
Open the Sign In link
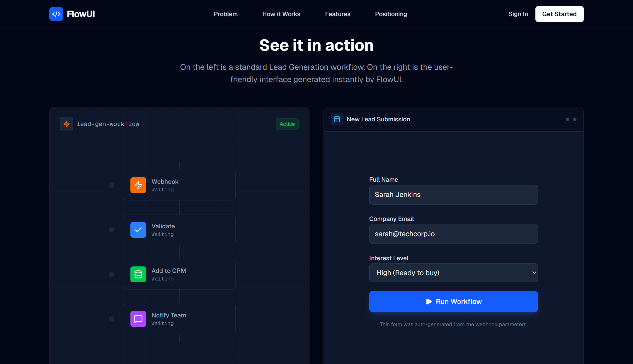(x=518, y=14)
